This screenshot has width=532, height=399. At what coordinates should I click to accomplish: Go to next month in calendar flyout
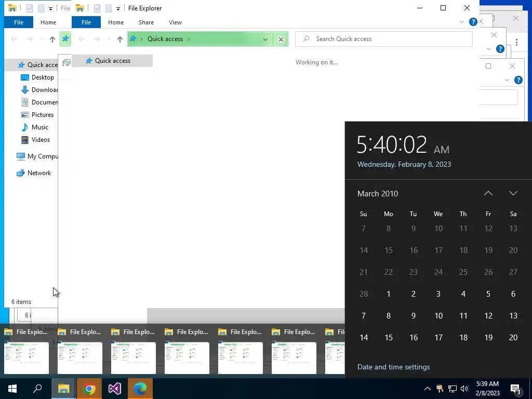[513, 193]
